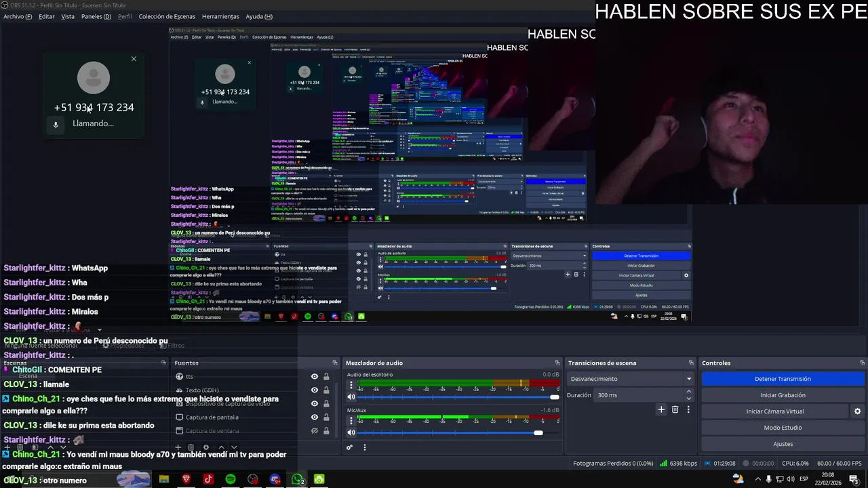The width and height of the screenshot is (868, 488).
Task: Adjust the Audio del escritorio volume slider
Action: point(458,397)
